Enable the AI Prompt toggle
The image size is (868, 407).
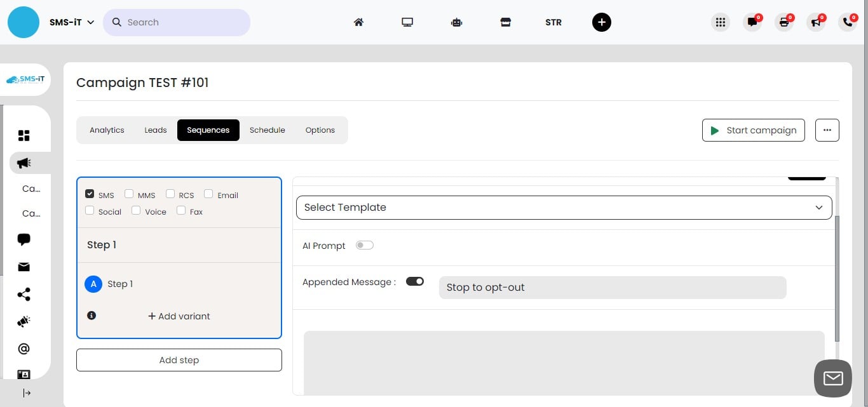tap(365, 245)
